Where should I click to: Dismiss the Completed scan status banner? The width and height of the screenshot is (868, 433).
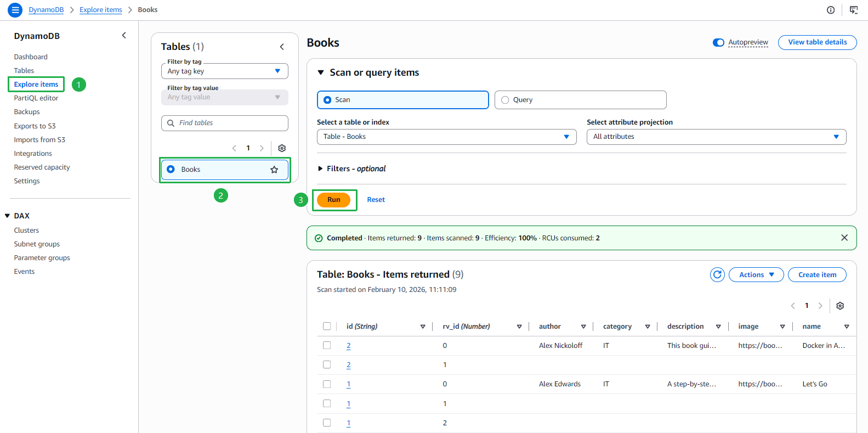pos(844,238)
